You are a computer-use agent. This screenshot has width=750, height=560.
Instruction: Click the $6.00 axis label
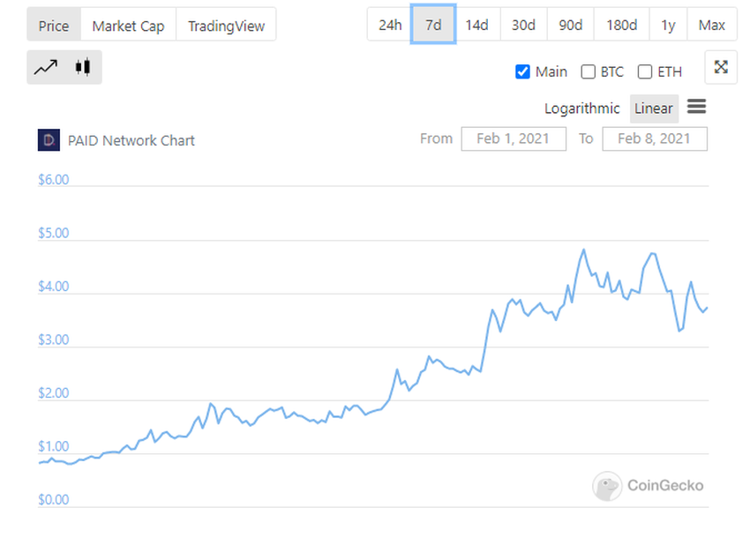pyautogui.click(x=54, y=180)
